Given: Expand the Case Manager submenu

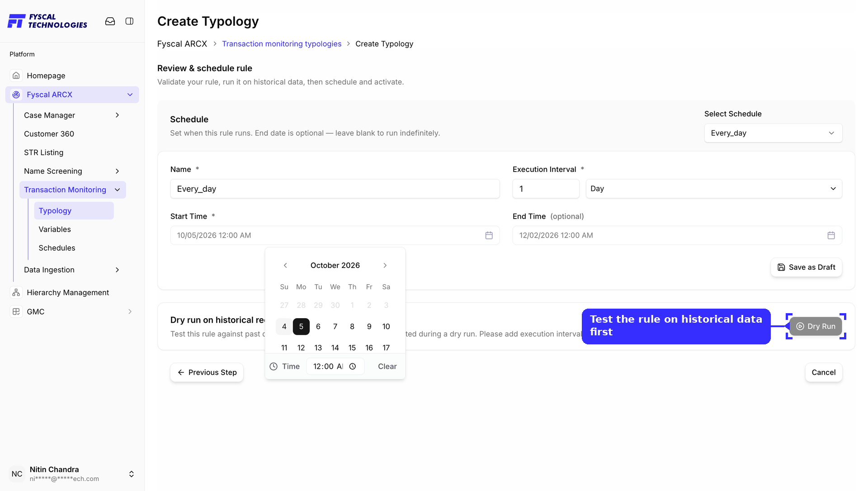Looking at the screenshot, I should [117, 115].
